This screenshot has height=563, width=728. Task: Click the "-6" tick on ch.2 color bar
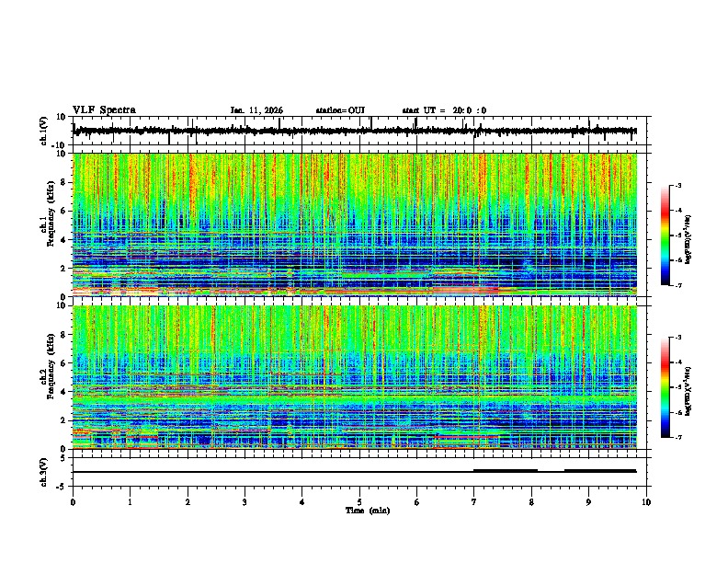tap(677, 412)
